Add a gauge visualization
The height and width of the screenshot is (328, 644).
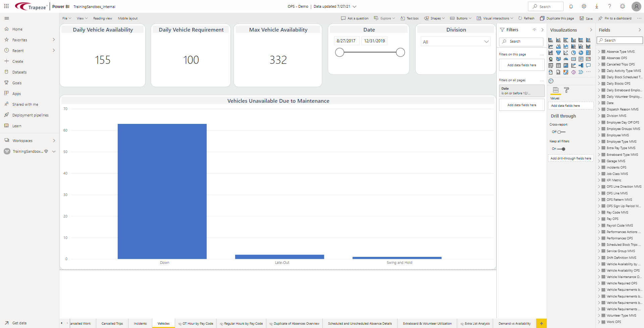566,59
